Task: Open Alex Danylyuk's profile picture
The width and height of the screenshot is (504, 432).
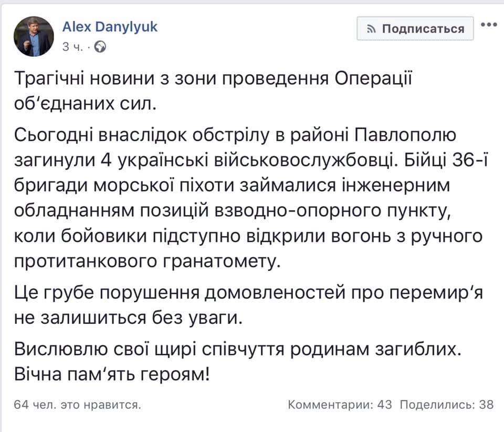Action: (34, 35)
